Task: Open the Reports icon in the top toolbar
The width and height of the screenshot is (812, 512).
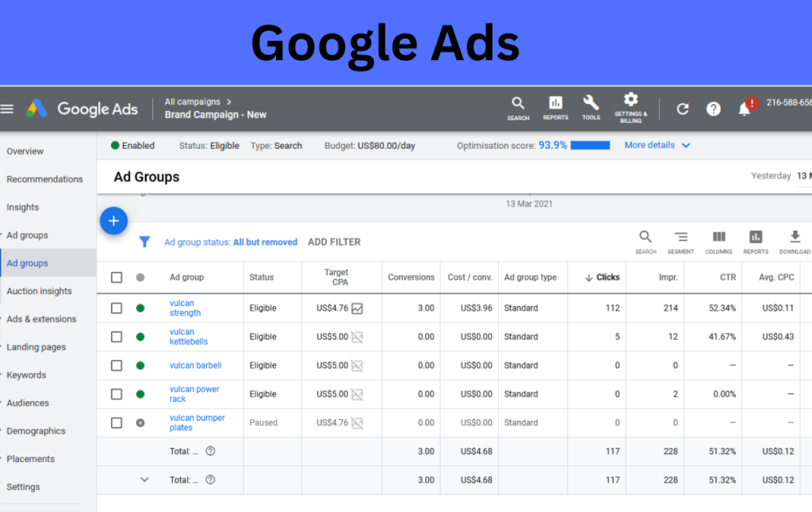Action: tap(555, 107)
